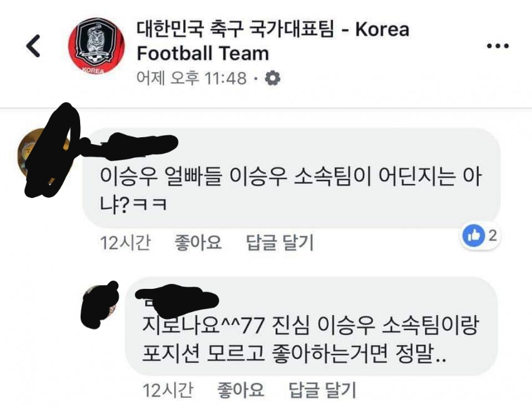
Task: Like the reply comment with 좋아요
Action: coord(240,389)
